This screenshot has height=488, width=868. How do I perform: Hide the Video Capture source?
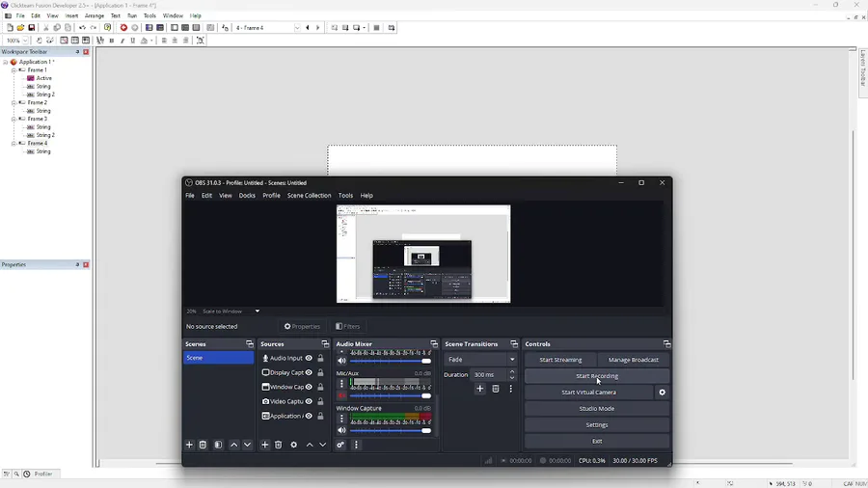point(309,401)
